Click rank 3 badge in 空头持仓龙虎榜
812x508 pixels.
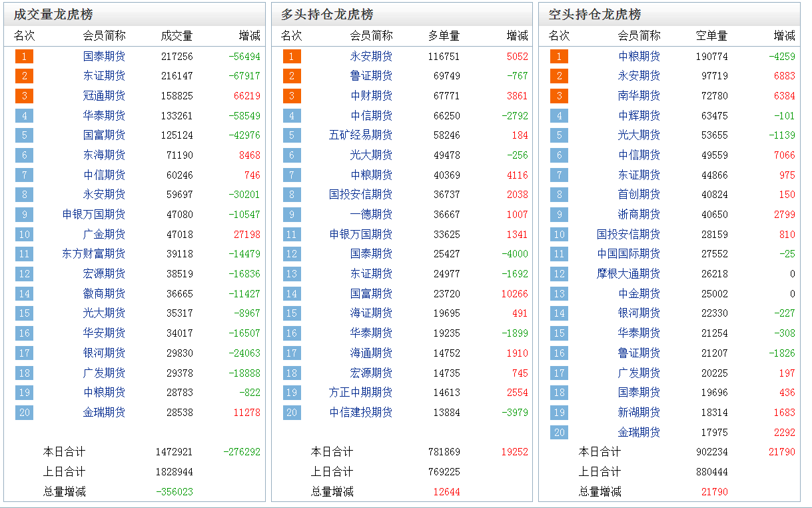pos(559,96)
